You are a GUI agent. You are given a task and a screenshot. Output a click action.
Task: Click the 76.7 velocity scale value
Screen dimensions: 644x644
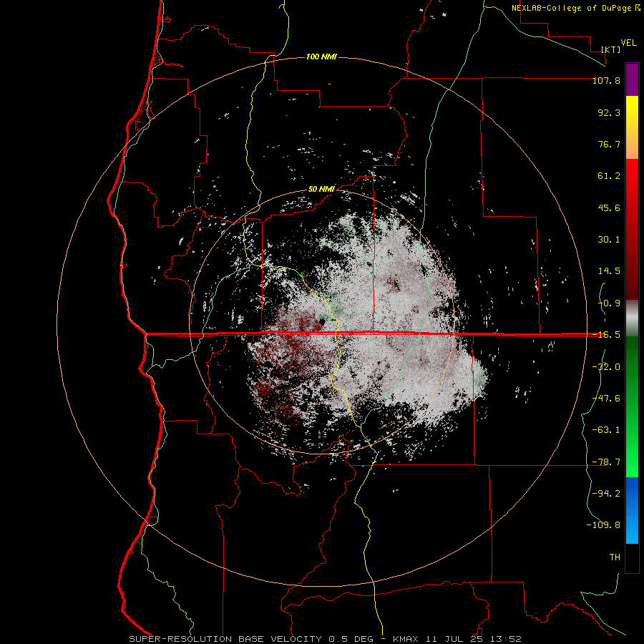(x=609, y=144)
